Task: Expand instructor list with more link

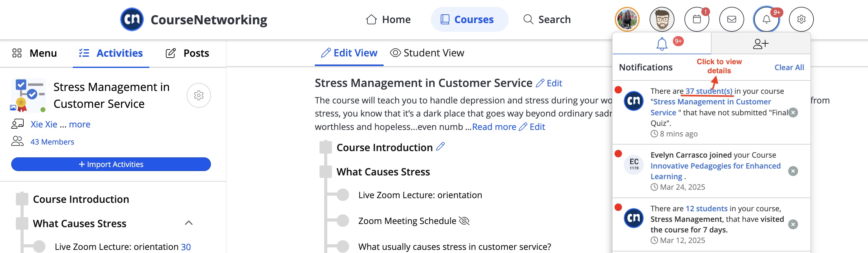Action: click(x=80, y=124)
